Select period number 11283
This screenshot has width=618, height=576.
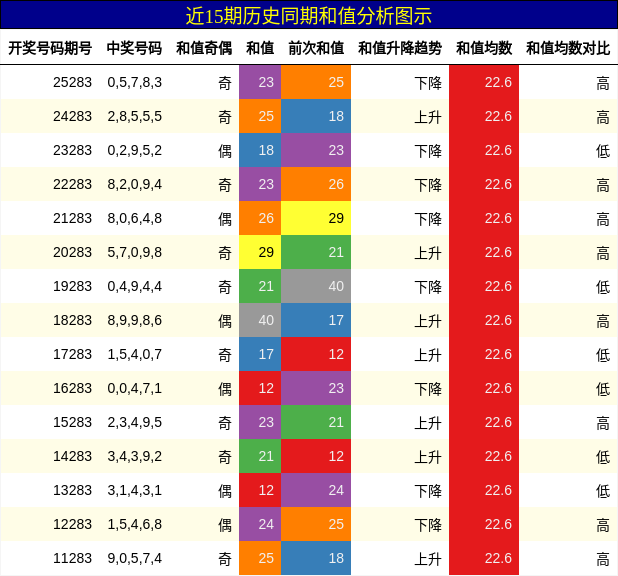pos(73,558)
